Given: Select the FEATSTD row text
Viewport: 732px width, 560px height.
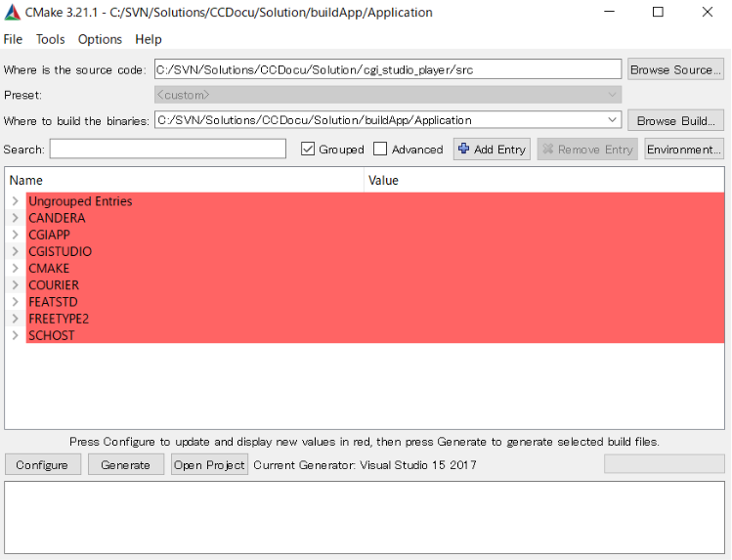Looking at the screenshot, I should (x=53, y=302).
